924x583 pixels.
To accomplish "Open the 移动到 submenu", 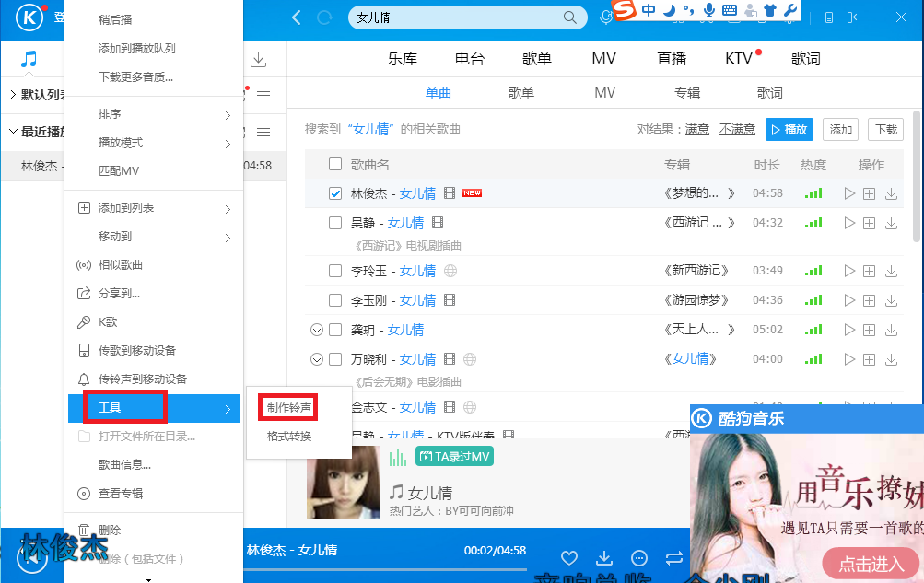I will [x=154, y=237].
